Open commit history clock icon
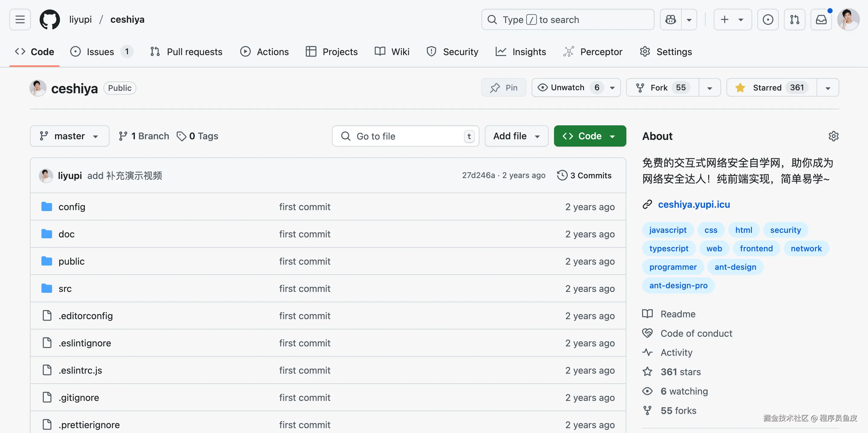 562,175
